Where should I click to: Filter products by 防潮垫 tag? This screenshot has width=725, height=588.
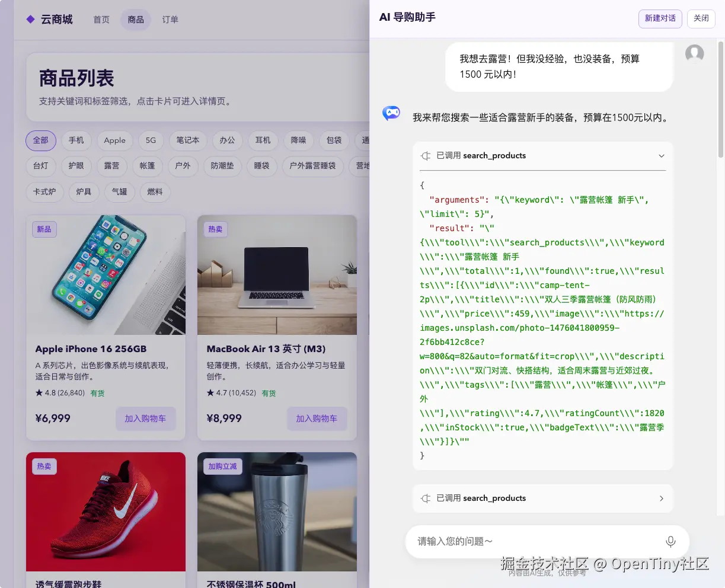(223, 166)
